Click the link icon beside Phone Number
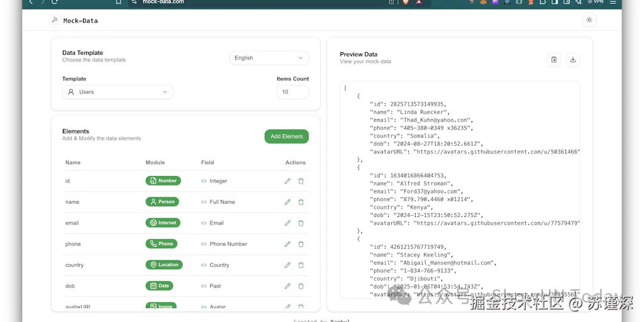 204,244
